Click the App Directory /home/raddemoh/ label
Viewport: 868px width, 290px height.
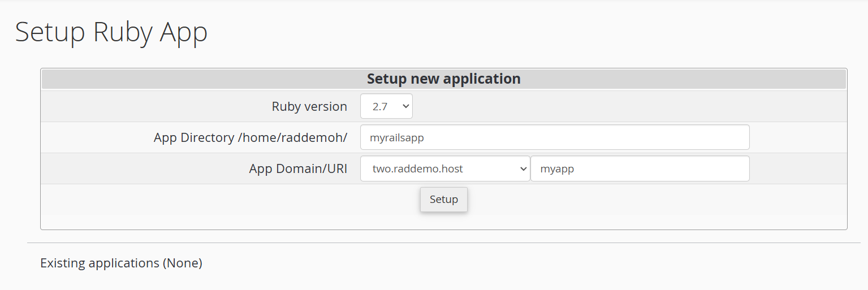coord(251,137)
